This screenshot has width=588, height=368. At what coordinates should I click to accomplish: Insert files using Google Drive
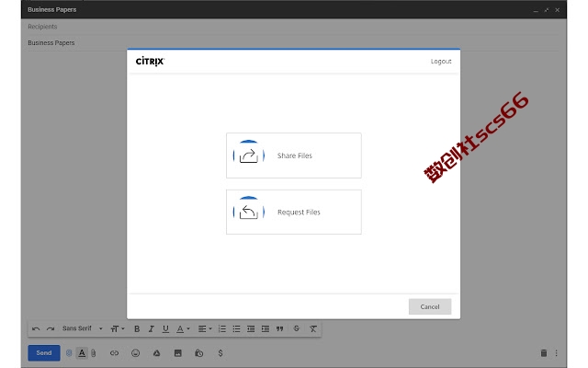tap(157, 353)
